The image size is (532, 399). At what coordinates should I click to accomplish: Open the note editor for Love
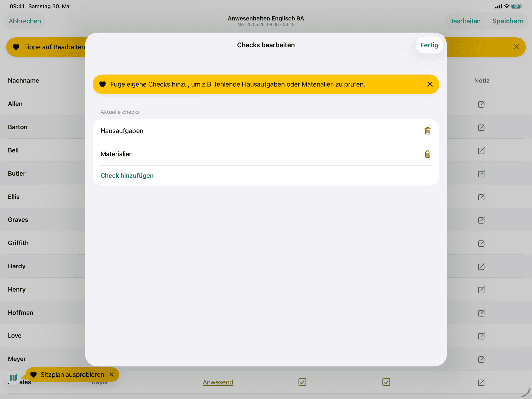tap(481, 336)
